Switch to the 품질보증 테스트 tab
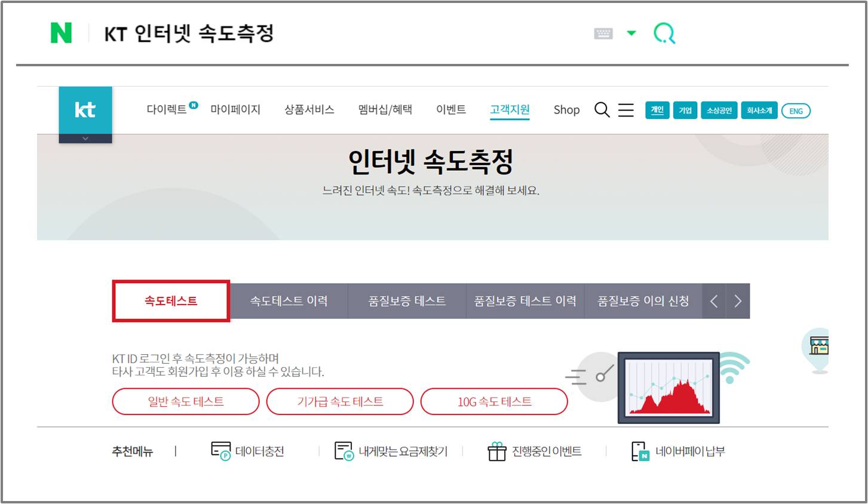Viewport: 868px width, 504px height. click(407, 301)
